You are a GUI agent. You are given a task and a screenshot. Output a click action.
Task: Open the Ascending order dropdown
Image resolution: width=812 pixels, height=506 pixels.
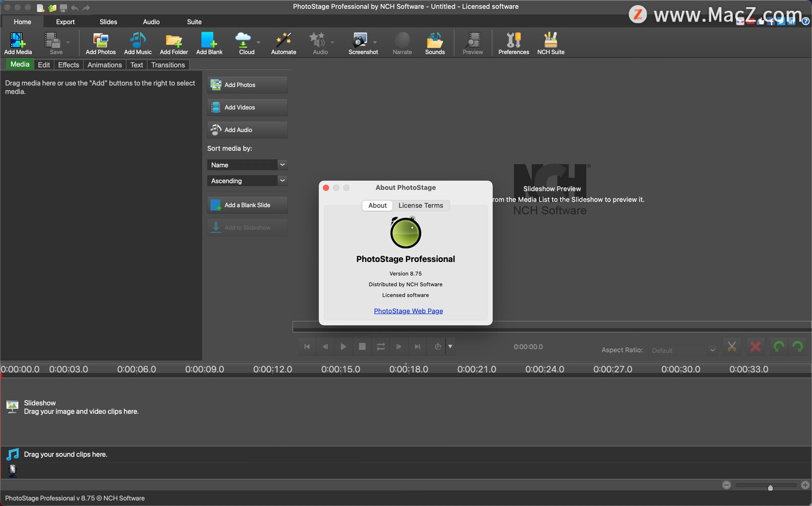(x=247, y=181)
